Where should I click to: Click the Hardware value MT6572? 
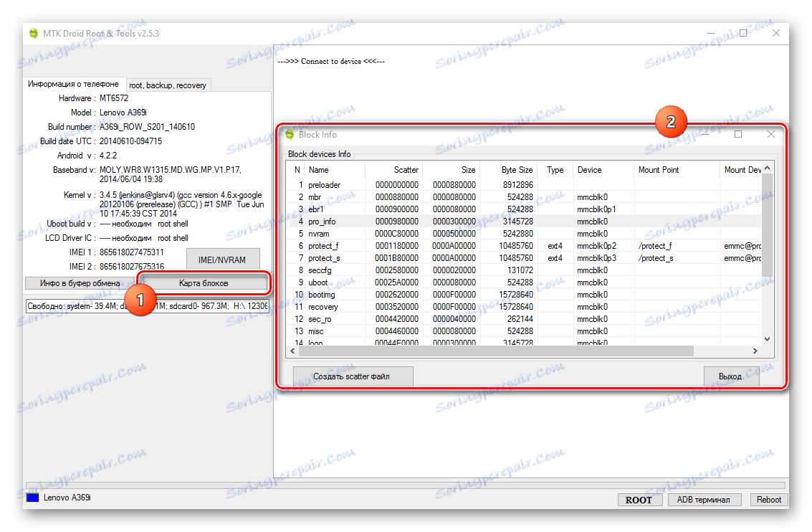[114, 98]
